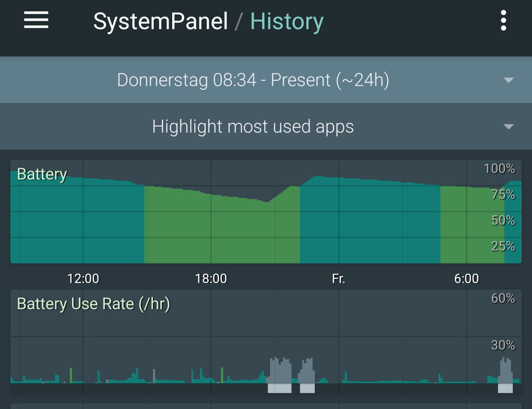532x409 pixels.
Task: Click the SystemPanel title text
Action: 160,21
